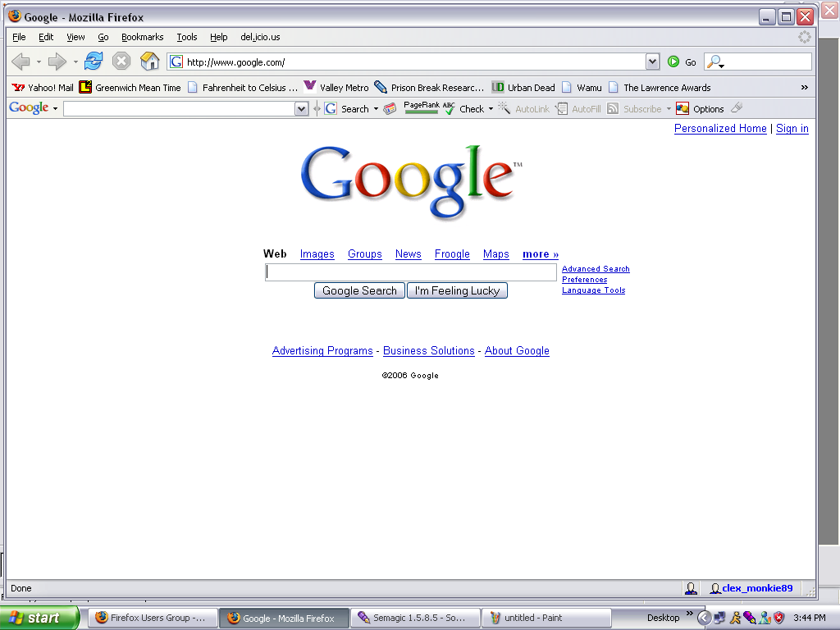This screenshot has height=630, width=840.
Task: Click the AutoLink toolbar button
Action: point(524,109)
